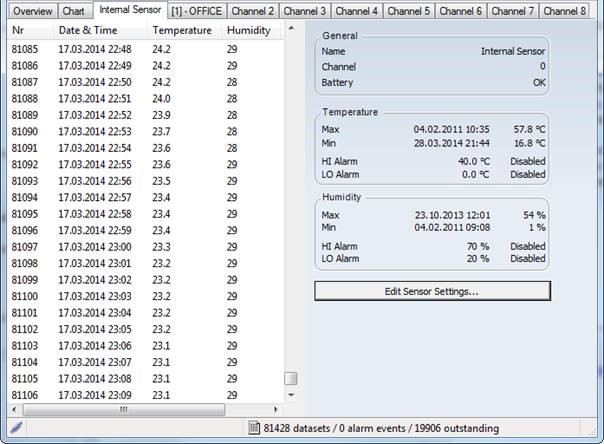Select the data row numbered 81097

click(140, 246)
